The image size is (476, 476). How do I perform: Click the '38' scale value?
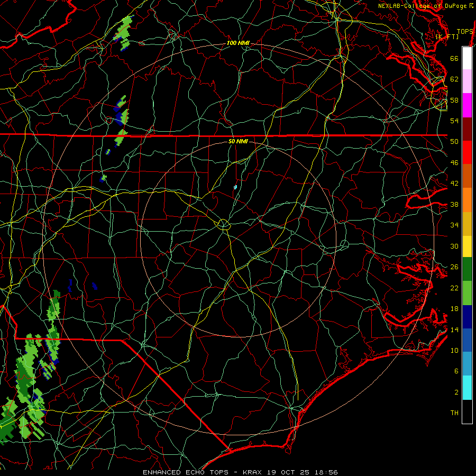click(x=454, y=204)
